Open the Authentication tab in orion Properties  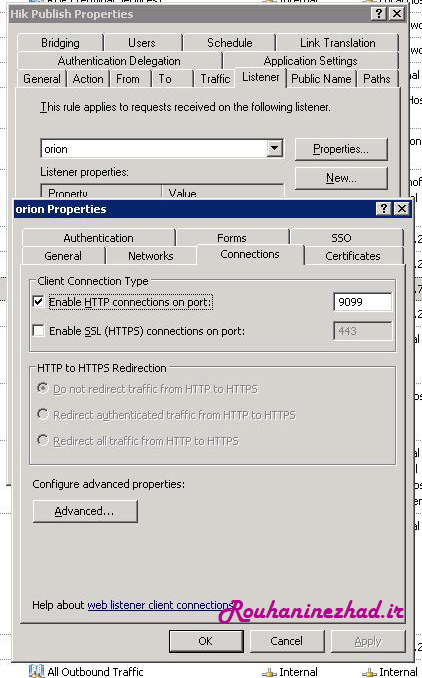(x=98, y=238)
